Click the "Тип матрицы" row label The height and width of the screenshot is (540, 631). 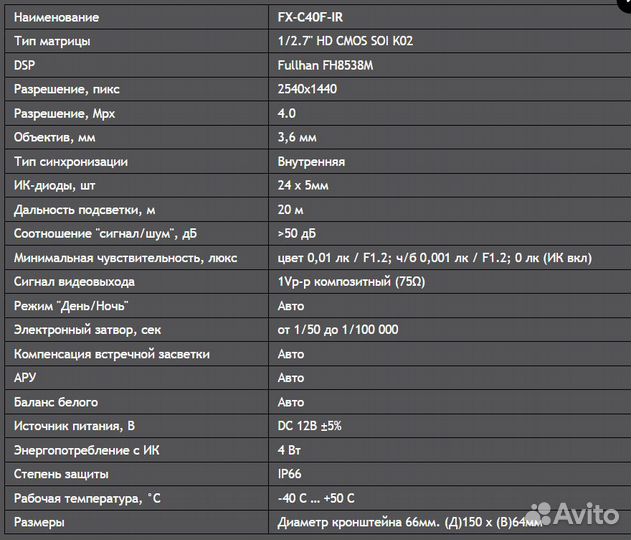pos(52,41)
